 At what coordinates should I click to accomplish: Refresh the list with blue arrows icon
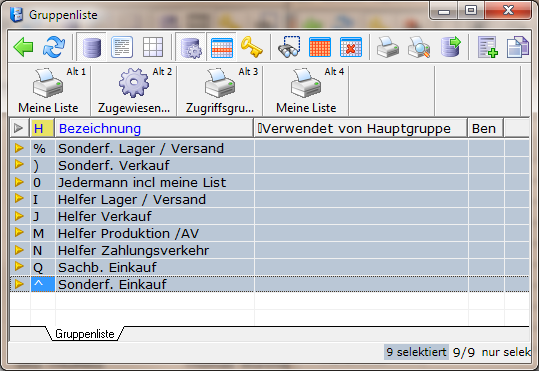(54, 47)
